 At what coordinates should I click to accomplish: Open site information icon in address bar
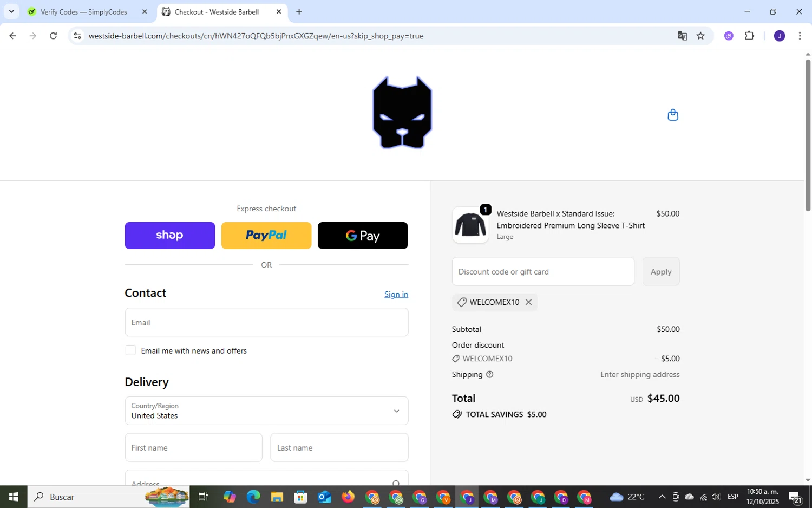(77, 36)
